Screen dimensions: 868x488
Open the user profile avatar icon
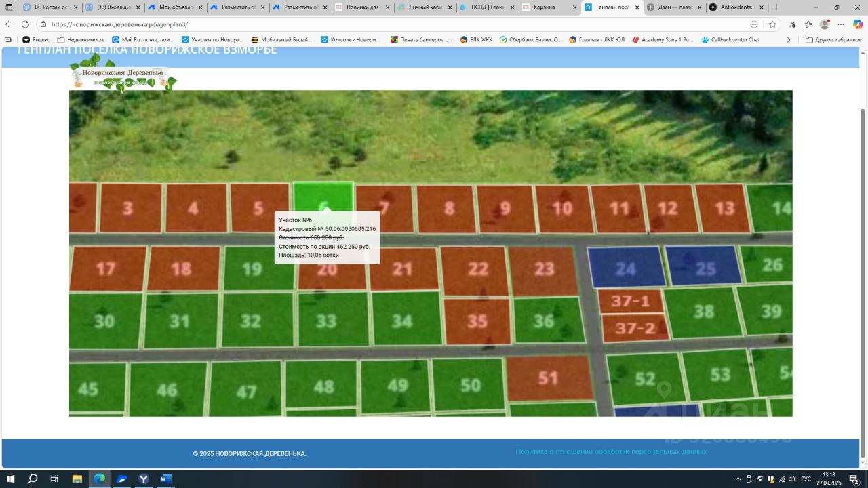coord(825,24)
